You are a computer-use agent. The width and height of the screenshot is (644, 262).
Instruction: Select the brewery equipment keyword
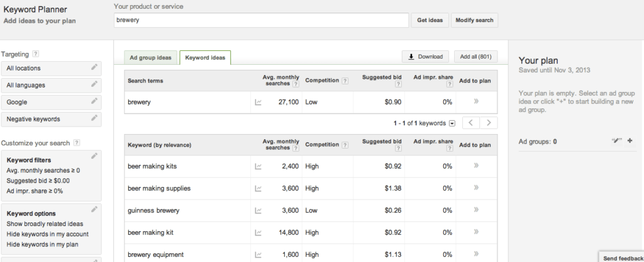click(x=156, y=254)
